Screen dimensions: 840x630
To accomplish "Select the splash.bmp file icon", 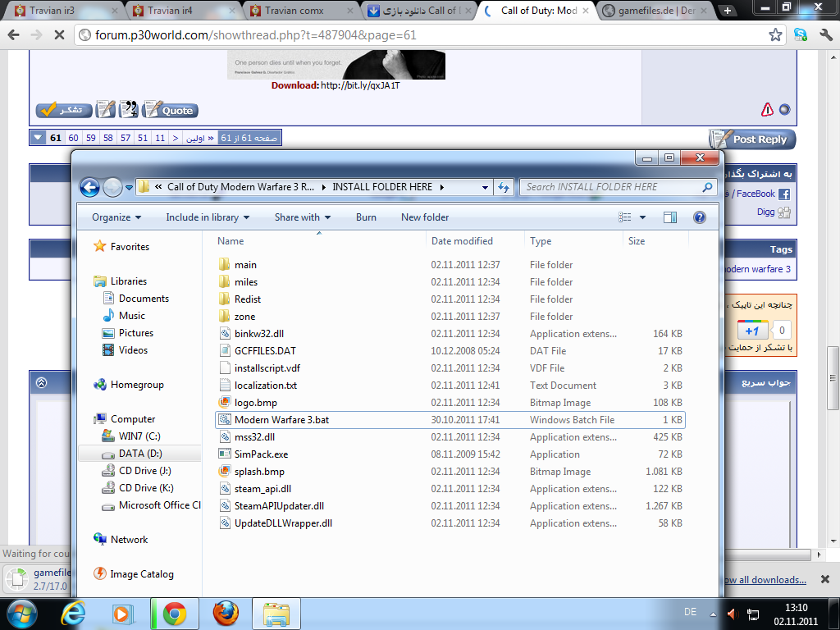I will (225, 472).
